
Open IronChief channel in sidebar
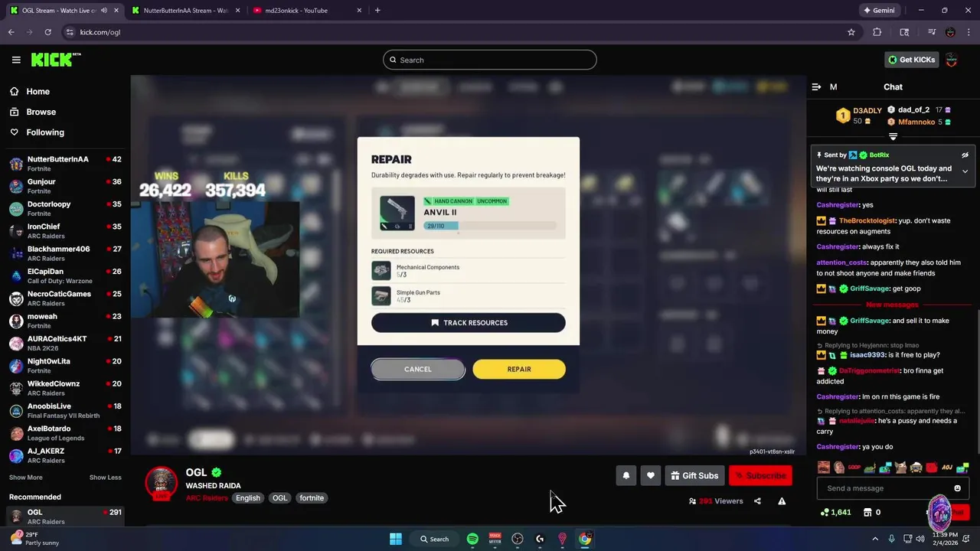point(65,231)
